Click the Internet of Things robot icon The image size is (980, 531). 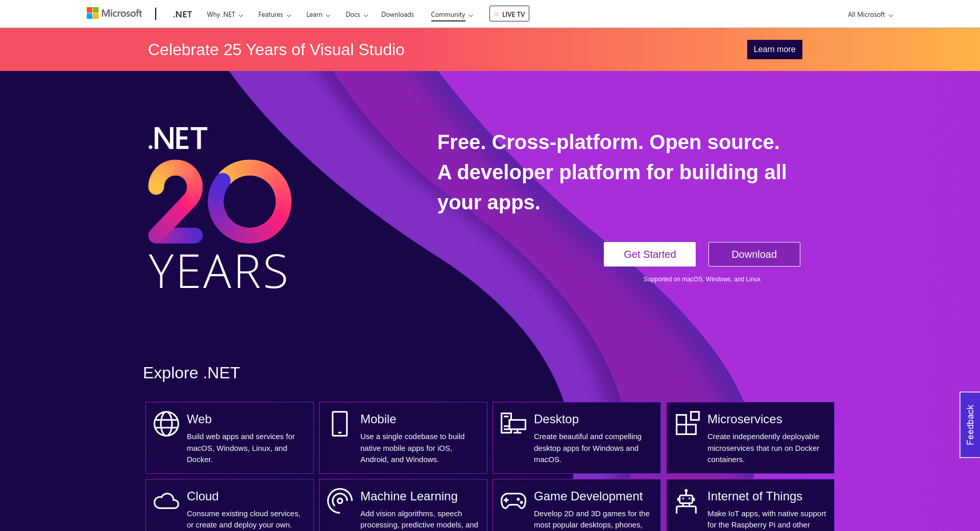tap(686, 501)
